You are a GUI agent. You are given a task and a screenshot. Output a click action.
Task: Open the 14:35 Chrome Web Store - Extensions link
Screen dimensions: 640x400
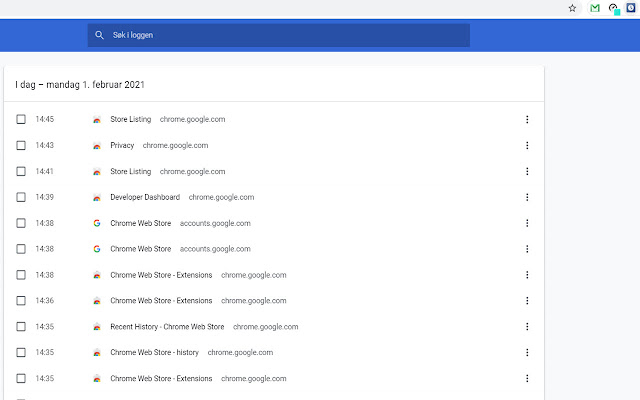coord(161,378)
